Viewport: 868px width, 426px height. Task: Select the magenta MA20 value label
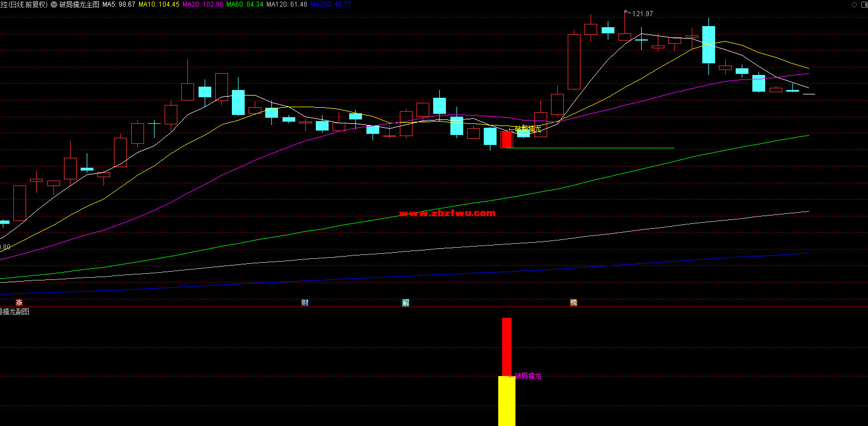203,4
